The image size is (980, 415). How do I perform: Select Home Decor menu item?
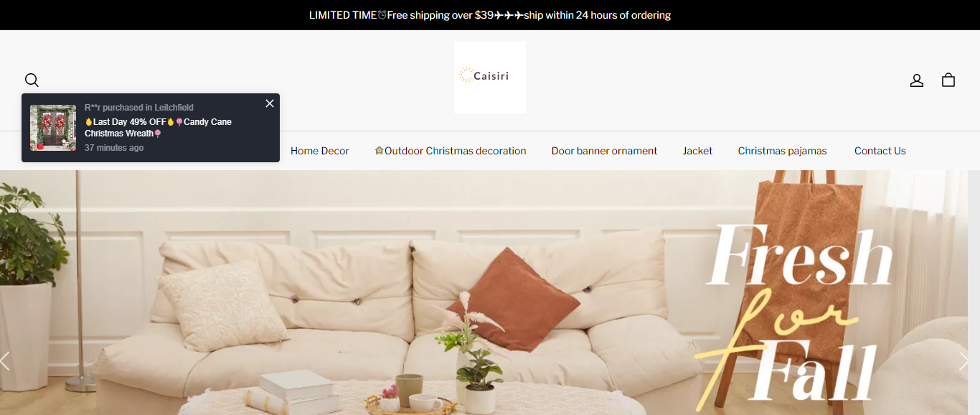(320, 151)
